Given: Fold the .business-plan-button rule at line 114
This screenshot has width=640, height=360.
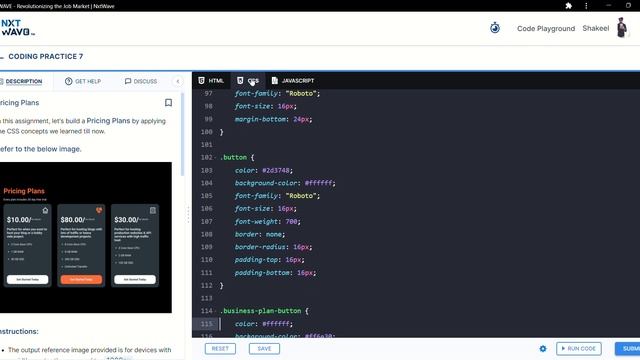Looking at the screenshot, I should click(215, 311).
